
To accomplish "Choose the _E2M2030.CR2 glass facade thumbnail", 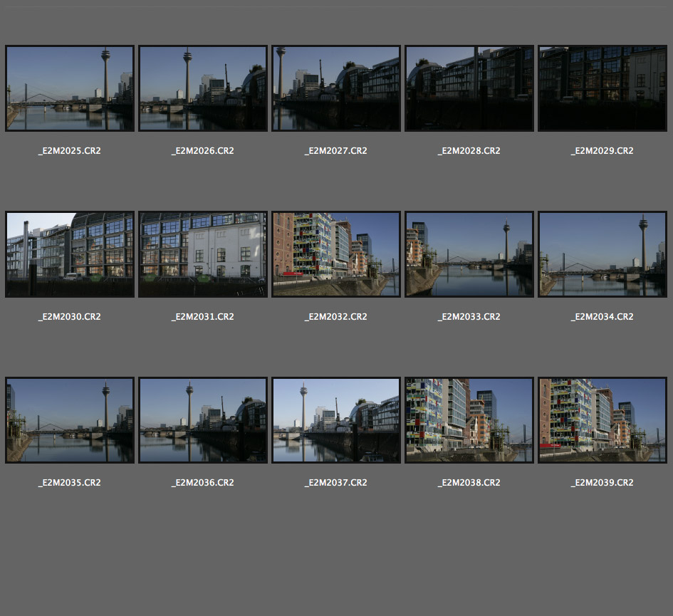I will [x=70, y=254].
